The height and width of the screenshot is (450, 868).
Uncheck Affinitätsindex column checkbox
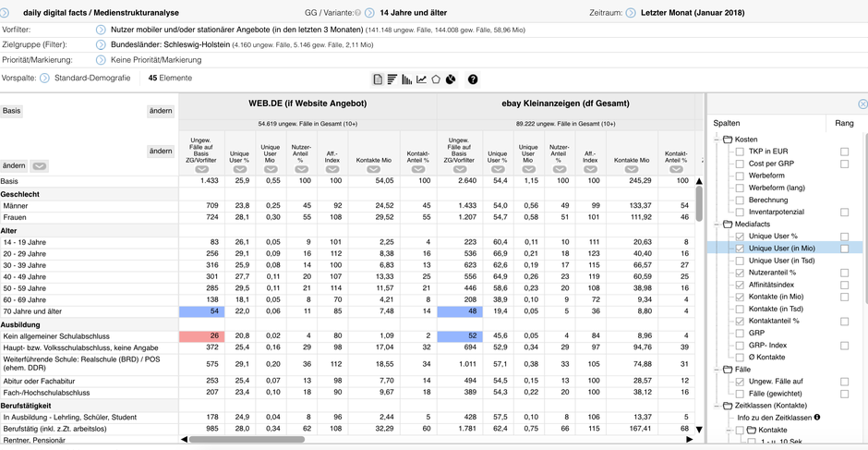[740, 285]
